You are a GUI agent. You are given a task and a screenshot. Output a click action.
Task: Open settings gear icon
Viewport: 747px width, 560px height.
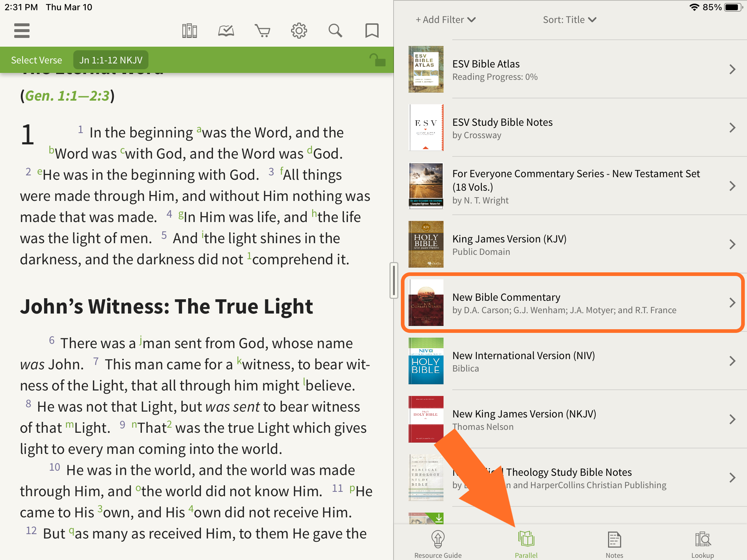(299, 31)
